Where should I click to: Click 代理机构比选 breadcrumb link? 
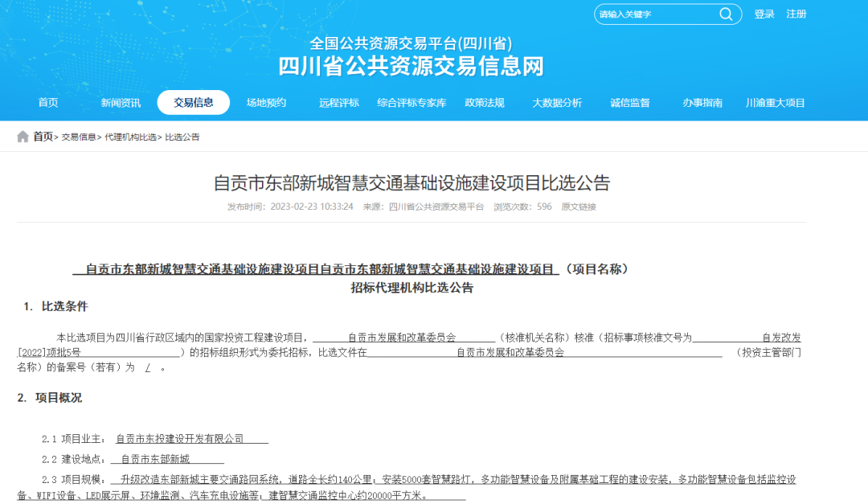tap(131, 137)
